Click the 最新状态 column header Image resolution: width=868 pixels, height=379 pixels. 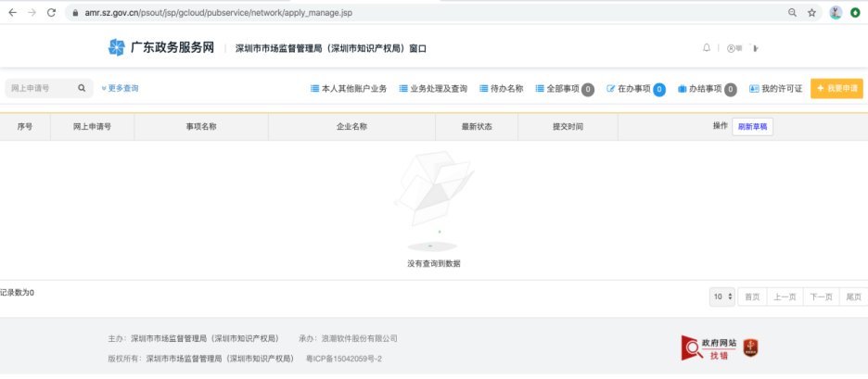(x=477, y=127)
